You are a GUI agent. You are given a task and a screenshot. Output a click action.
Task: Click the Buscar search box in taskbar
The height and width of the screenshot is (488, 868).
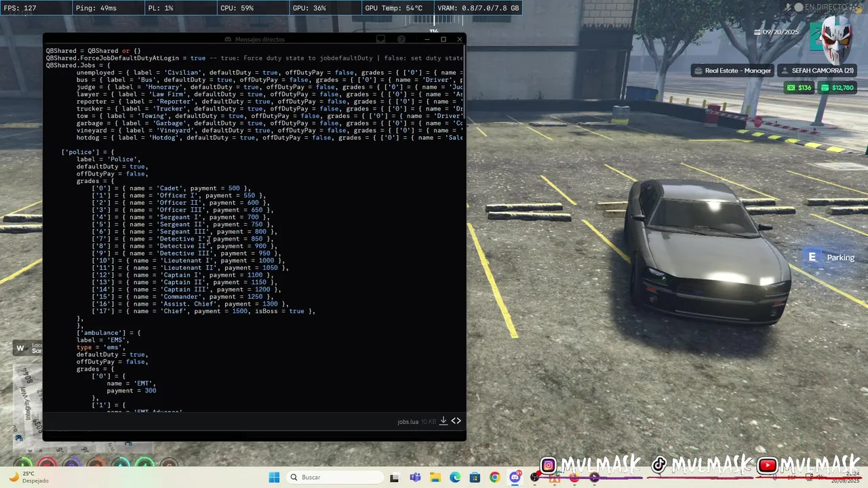click(x=336, y=477)
